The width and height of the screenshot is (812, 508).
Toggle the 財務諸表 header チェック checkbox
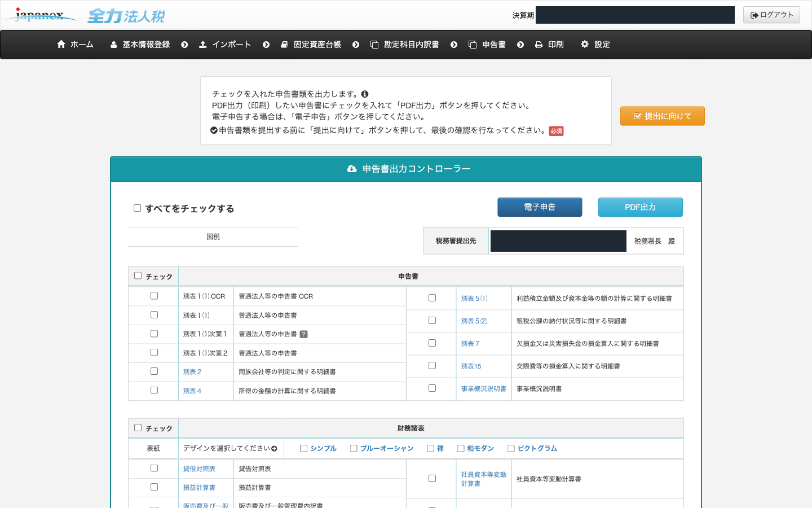pos(138,428)
